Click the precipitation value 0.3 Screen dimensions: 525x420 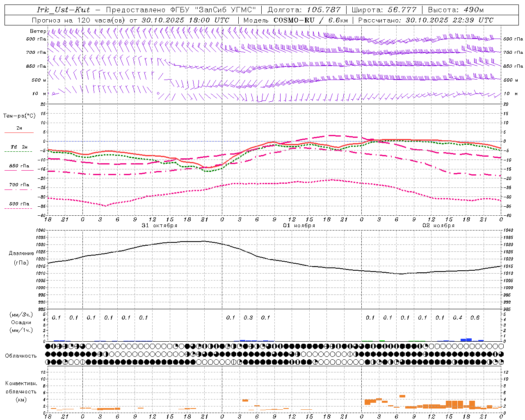[248, 317]
